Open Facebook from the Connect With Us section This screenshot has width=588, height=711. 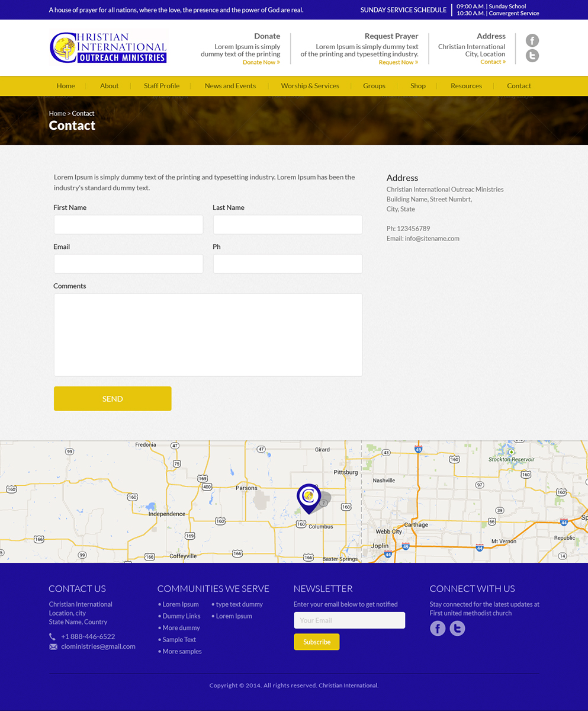[438, 628]
